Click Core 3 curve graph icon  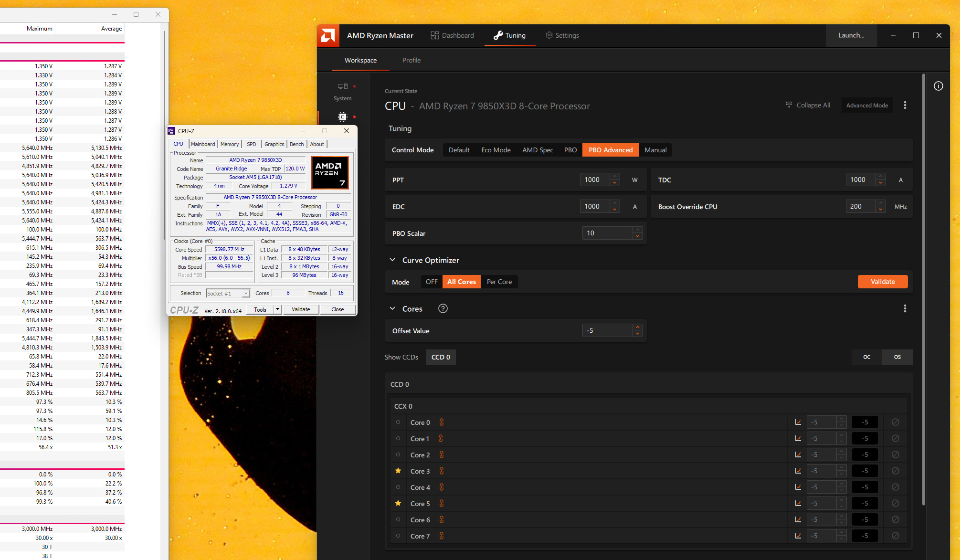coord(798,471)
